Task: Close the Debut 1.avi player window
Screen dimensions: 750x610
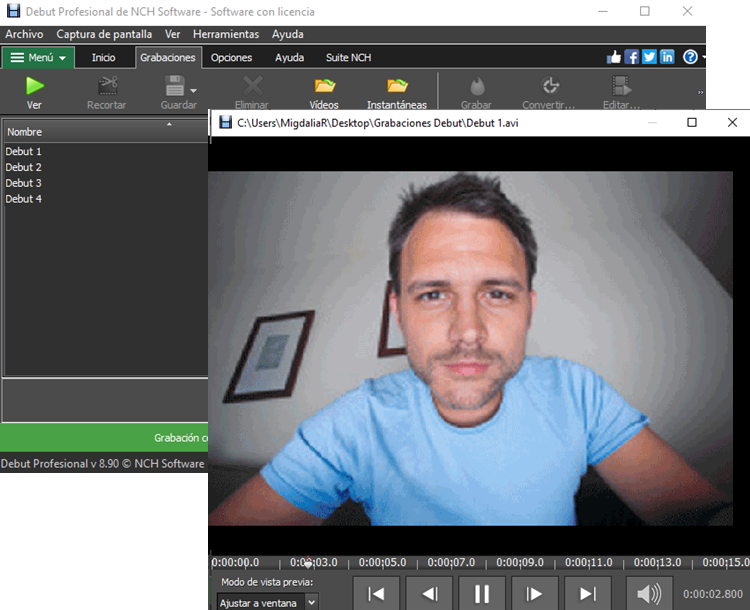Action: coord(732,123)
